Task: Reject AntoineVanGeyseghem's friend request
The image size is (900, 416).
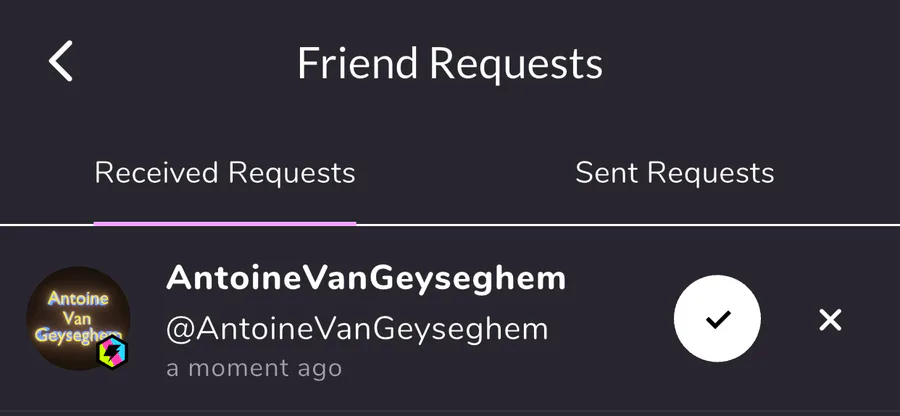Action: pos(830,320)
